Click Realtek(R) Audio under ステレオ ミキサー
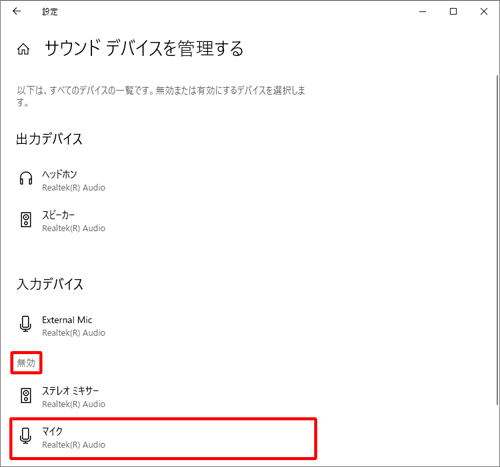Image resolution: width=500 pixels, height=467 pixels. (x=74, y=404)
